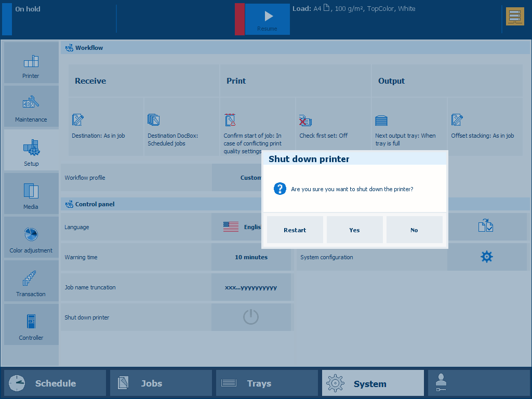
Task: Switch to the Trays tab
Action: (267, 383)
